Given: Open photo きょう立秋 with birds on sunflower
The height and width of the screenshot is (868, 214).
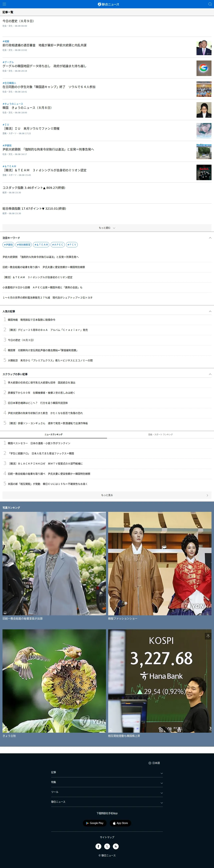Looking at the screenshot, I should tap(54, 681).
